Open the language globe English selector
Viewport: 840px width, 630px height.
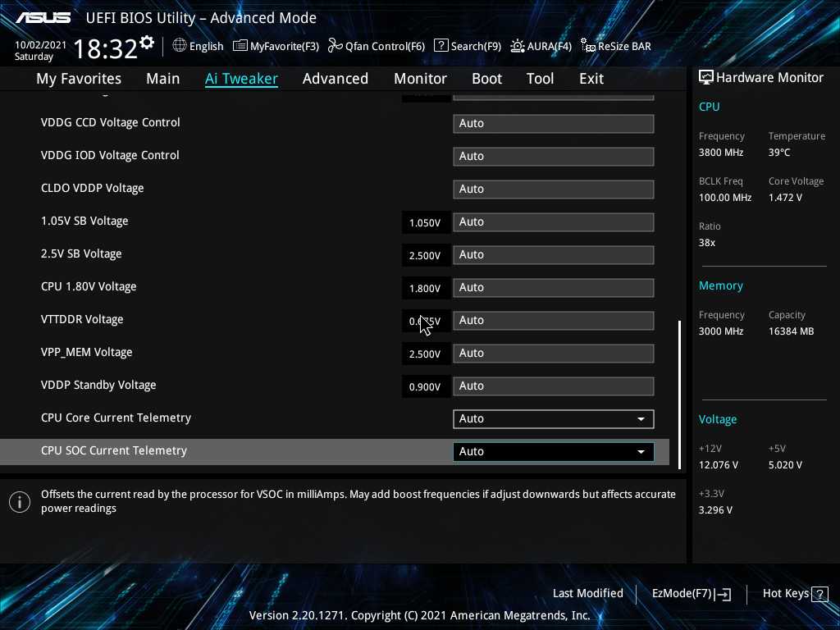198,46
